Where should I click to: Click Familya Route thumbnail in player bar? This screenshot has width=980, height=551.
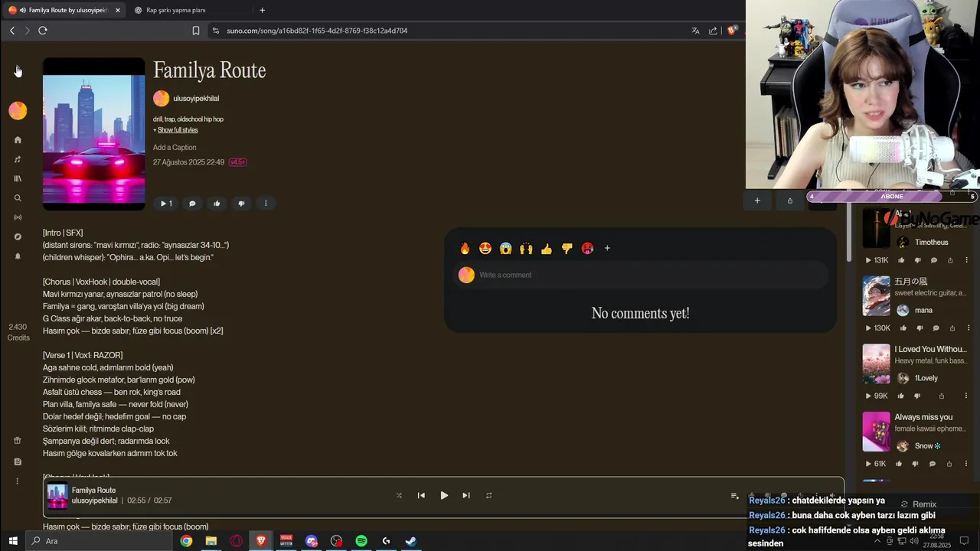[57, 496]
